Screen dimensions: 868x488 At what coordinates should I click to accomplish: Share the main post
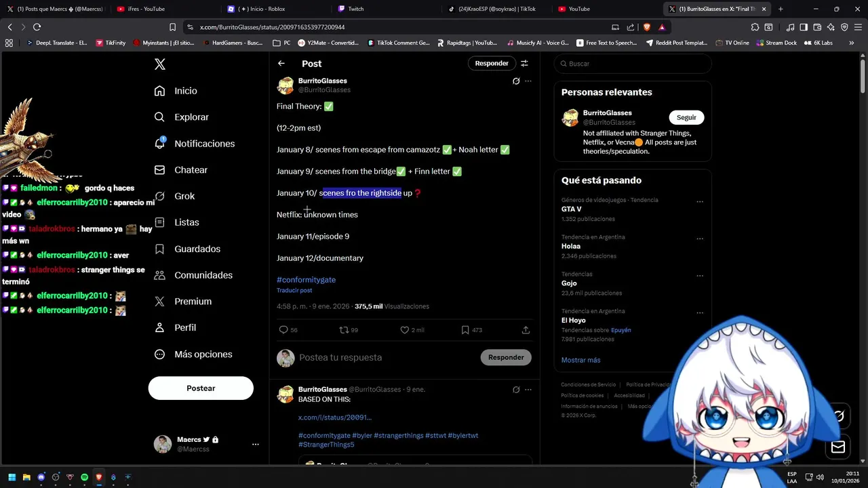[x=526, y=330]
